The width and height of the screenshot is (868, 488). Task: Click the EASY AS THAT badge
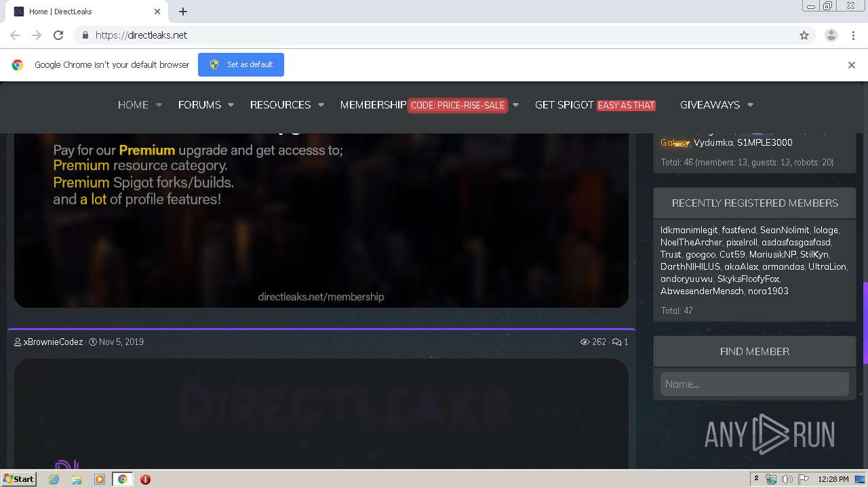coord(627,105)
